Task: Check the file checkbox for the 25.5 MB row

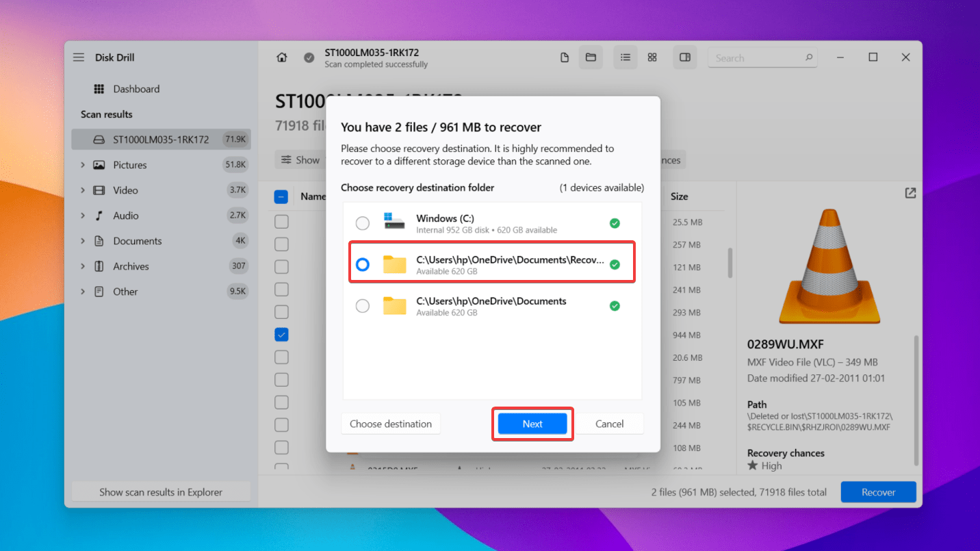Action: [x=281, y=222]
